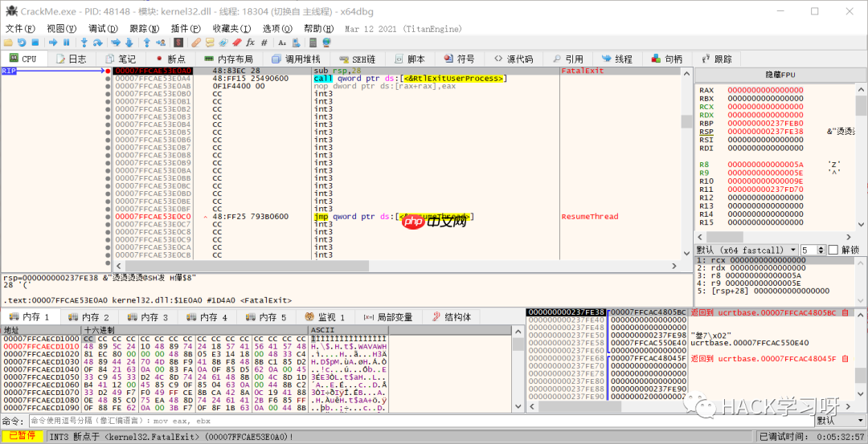This screenshot has height=444, width=868.
Task: Click the fx functions toolbar icon
Action: [x=250, y=42]
